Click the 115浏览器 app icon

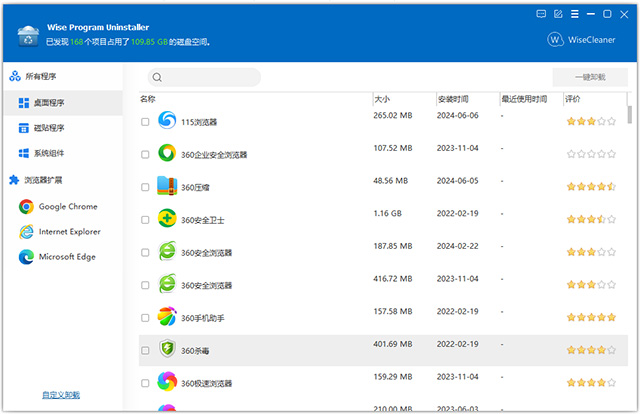167,120
